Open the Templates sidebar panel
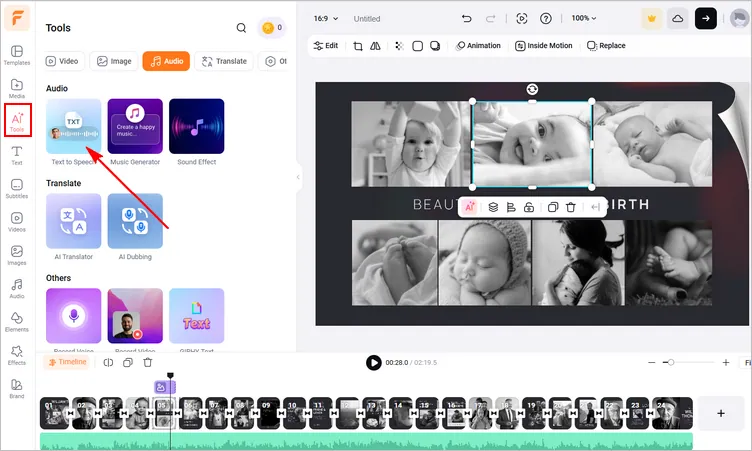This screenshot has width=752, height=451. pyautogui.click(x=17, y=55)
